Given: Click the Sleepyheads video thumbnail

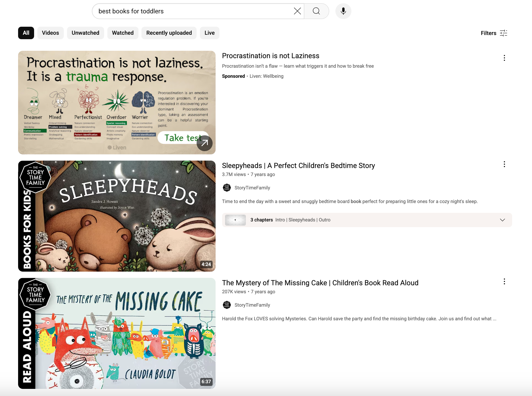Looking at the screenshot, I should tap(117, 216).
